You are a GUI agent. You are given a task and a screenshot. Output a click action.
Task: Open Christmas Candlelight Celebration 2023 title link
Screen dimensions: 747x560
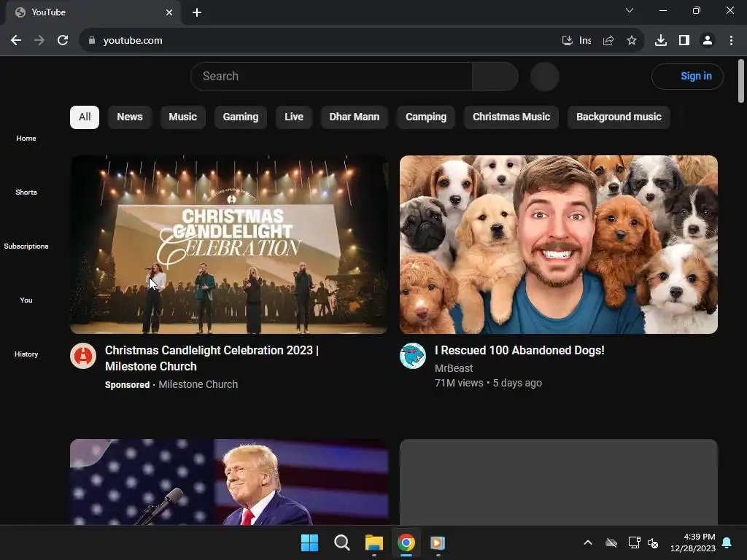click(x=212, y=358)
